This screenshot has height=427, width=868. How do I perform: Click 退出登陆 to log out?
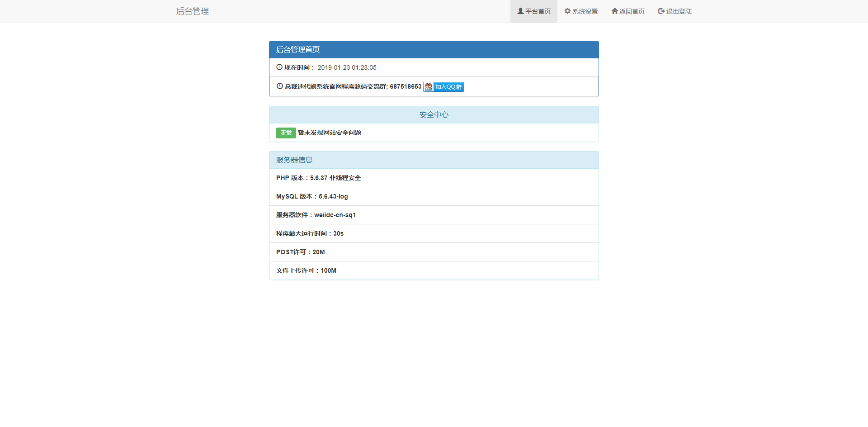[x=675, y=11]
